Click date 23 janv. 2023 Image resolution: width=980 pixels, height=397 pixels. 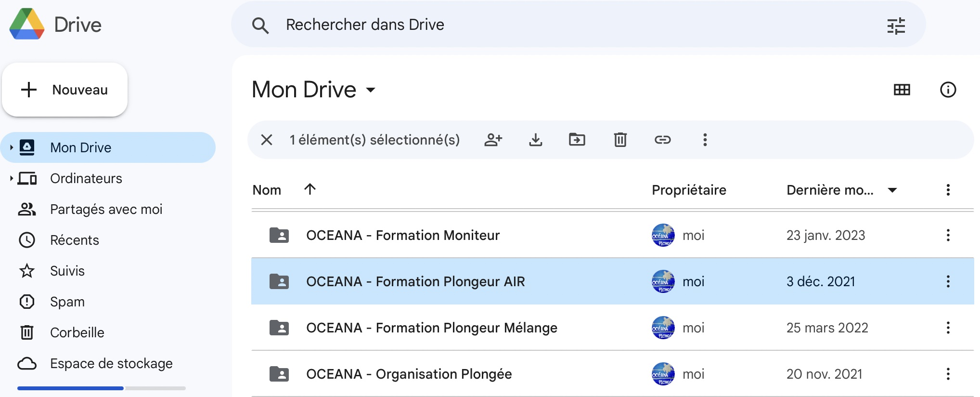coord(825,235)
